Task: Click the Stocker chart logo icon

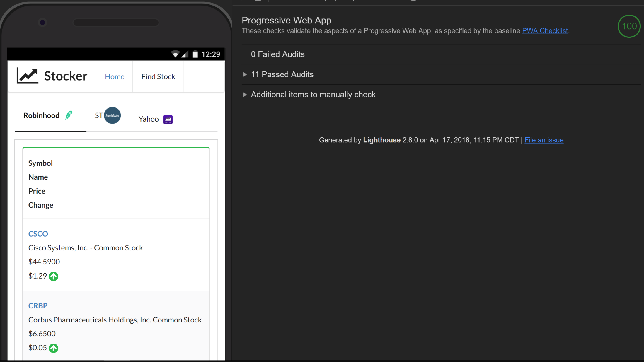Action: coord(27,76)
